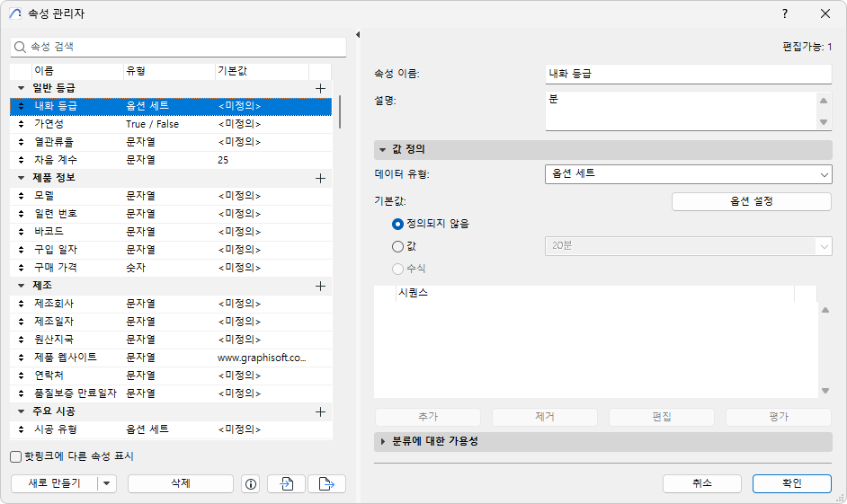Open 옵션 설정 button
The height and width of the screenshot is (504, 847).
[752, 202]
